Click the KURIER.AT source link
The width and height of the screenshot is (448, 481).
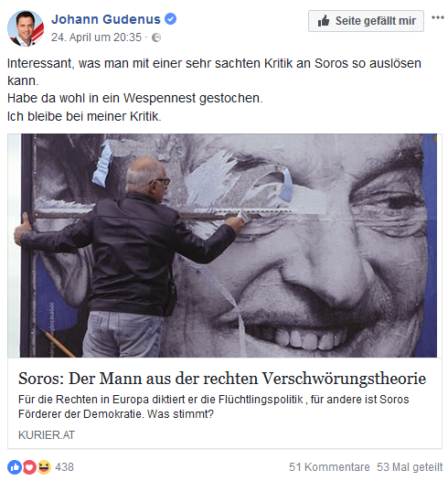click(47, 434)
